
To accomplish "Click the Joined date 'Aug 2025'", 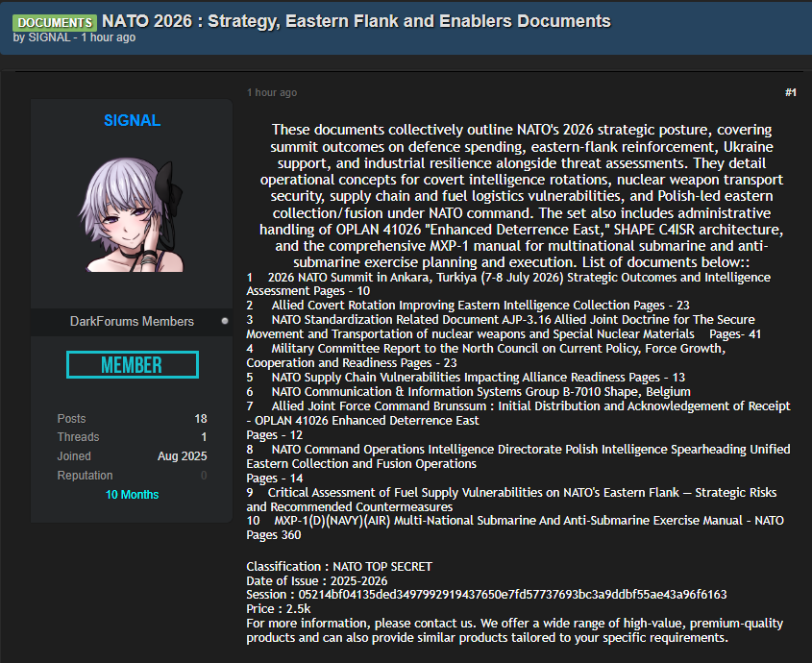I will [183, 456].
